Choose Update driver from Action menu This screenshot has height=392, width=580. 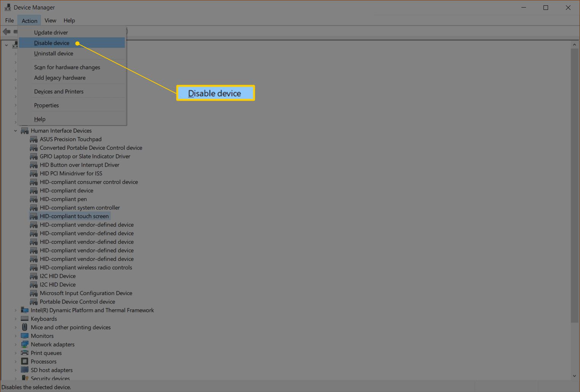point(72,32)
